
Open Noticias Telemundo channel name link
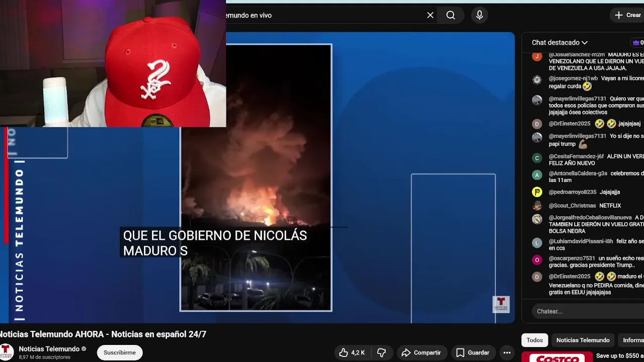49,349
